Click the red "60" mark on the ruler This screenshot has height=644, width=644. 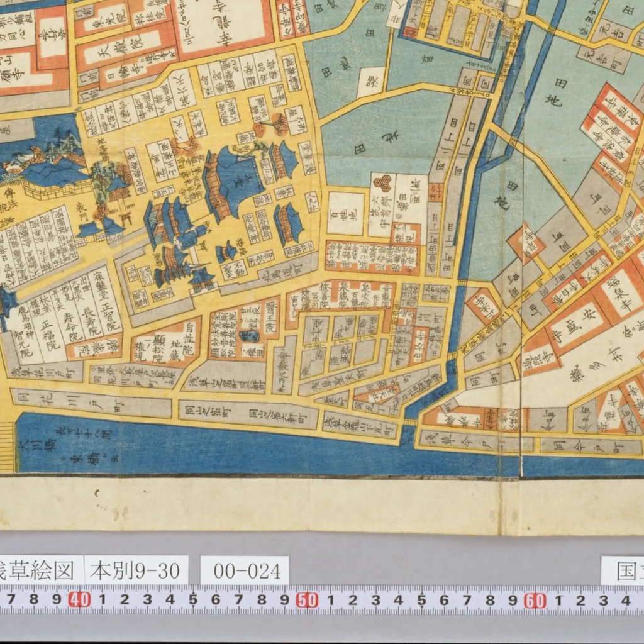pyautogui.click(x=535, y=601)
